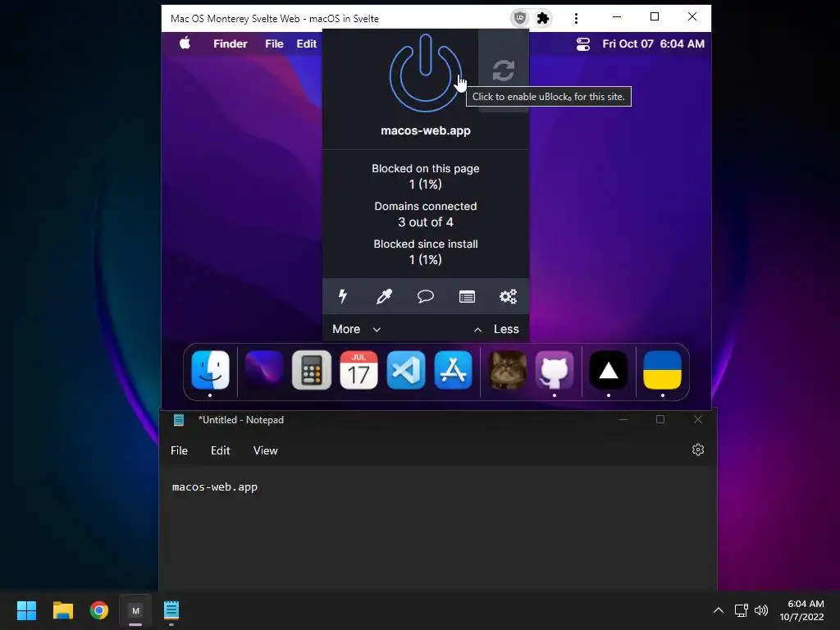Maximize the Mac OS Monterey web app window
The image size is (840, 630).
tap(654, 16)
